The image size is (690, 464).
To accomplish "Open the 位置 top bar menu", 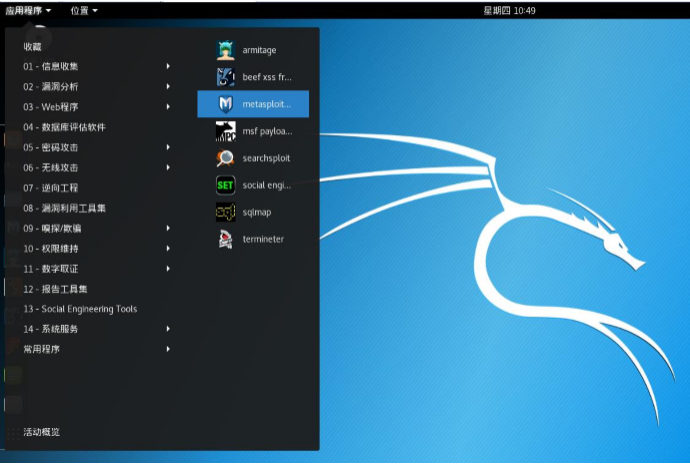I will point(84,11).
